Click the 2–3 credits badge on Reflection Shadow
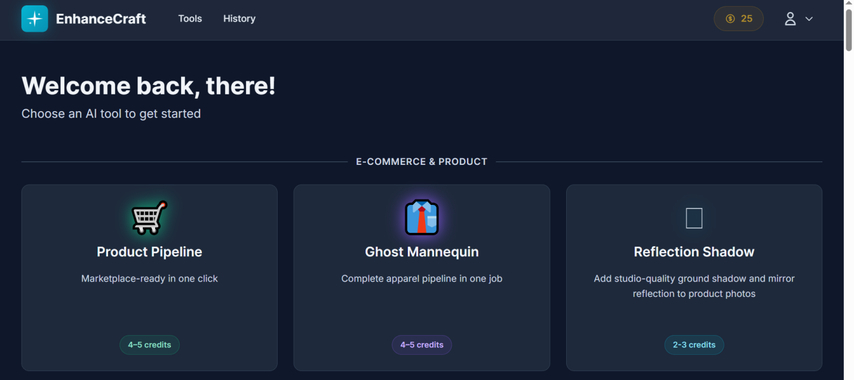Viewport: 854px width, 380px height. (x=694, y=345)
